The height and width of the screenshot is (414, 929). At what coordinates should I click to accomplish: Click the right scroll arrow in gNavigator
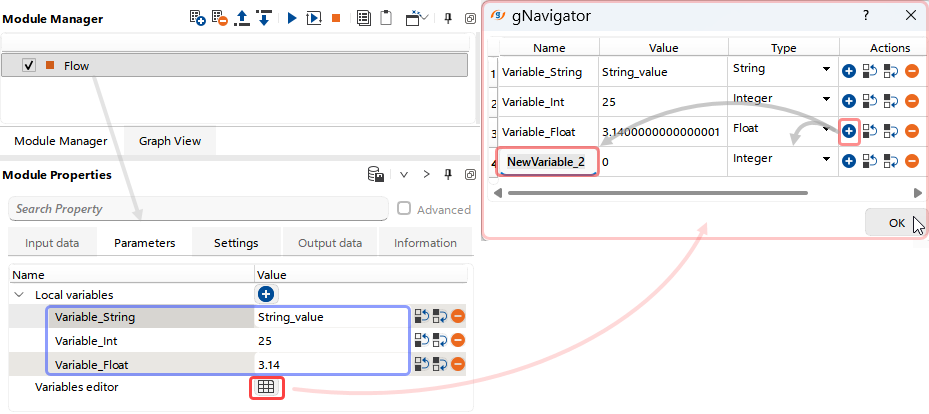click(918, 193)
